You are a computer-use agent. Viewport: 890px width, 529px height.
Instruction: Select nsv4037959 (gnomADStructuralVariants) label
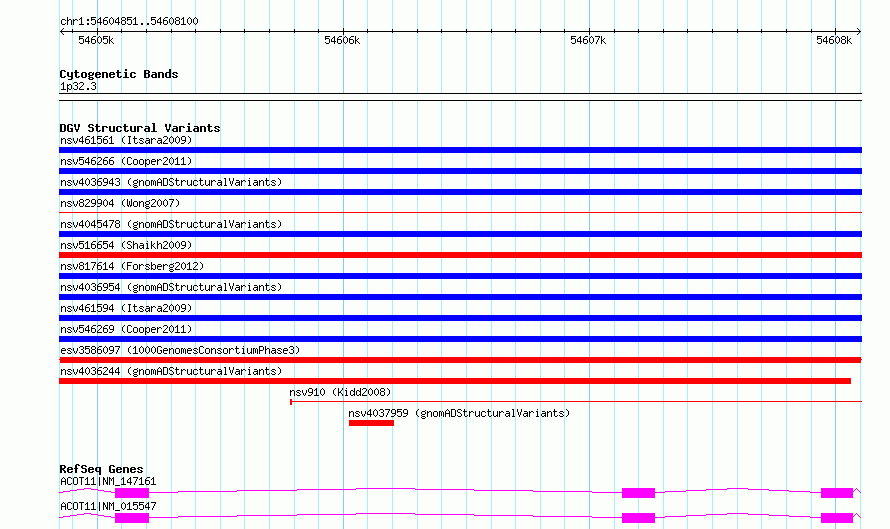coord(459,413)
